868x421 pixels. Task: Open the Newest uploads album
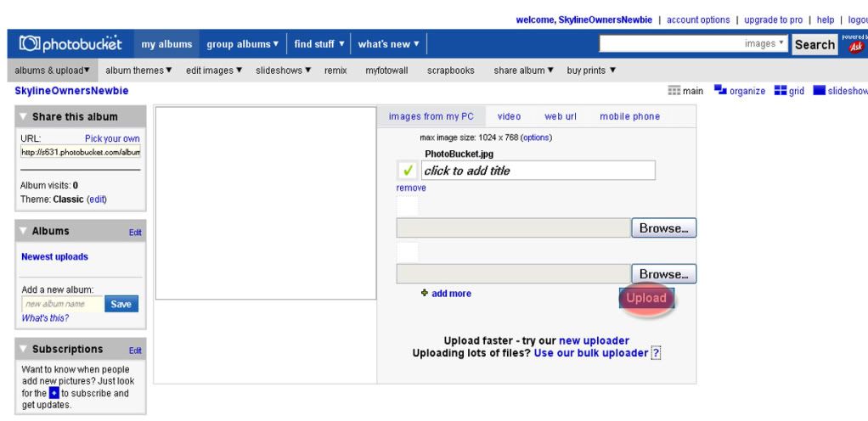55,256
